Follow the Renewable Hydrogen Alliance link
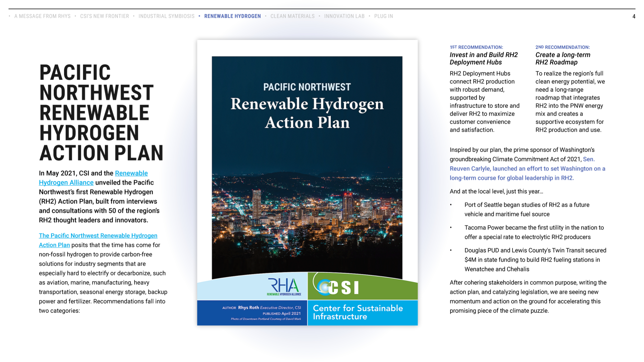 (x=93, y=178)
